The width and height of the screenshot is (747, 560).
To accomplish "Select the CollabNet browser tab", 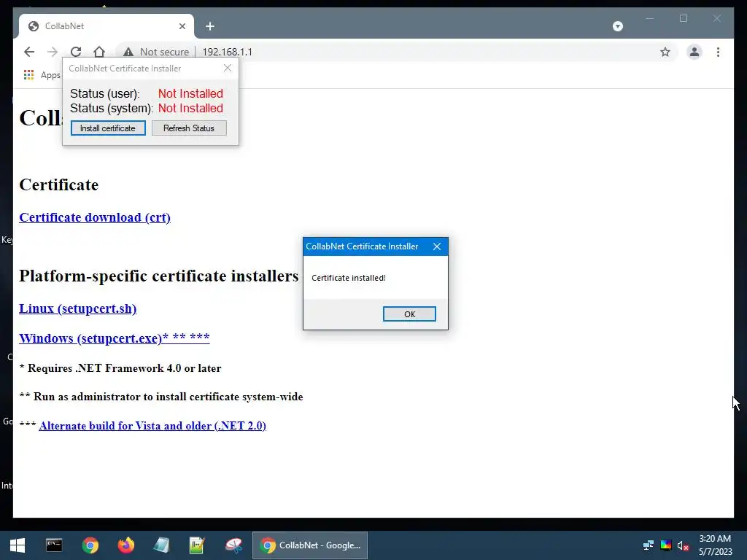I will tap(107, 26).
